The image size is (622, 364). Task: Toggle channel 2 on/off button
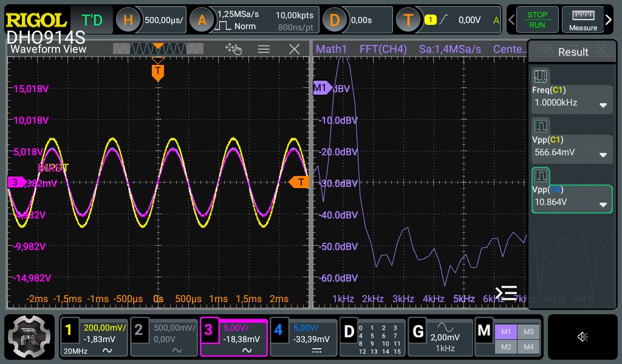[138, 329]
